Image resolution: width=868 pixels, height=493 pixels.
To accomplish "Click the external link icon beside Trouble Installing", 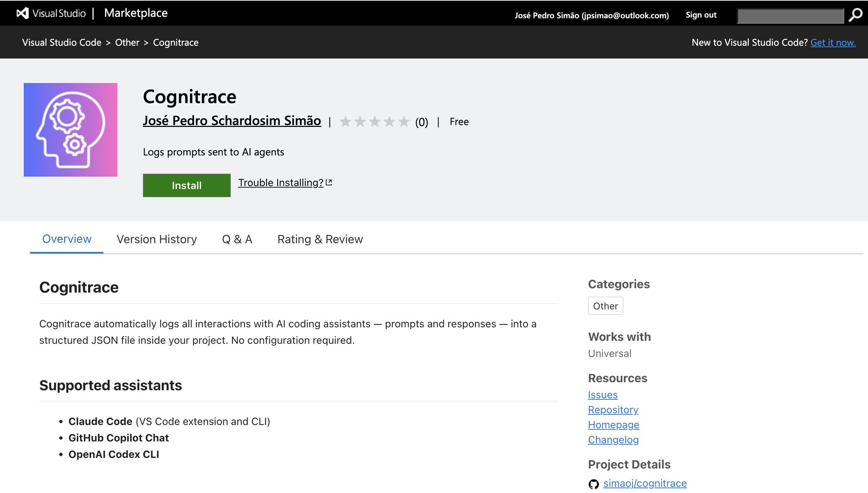I will (329, 182).
